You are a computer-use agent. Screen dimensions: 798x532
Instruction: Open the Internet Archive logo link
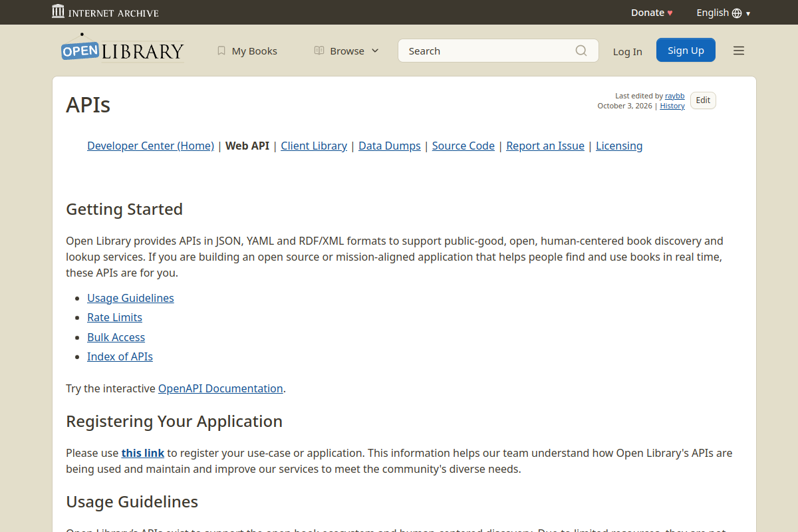[x=105, y=12]
